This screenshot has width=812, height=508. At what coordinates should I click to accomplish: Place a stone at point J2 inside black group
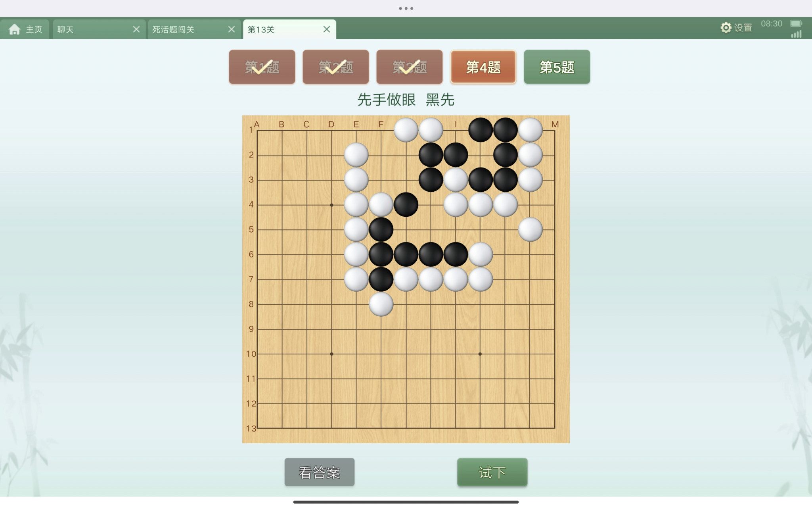481,155
